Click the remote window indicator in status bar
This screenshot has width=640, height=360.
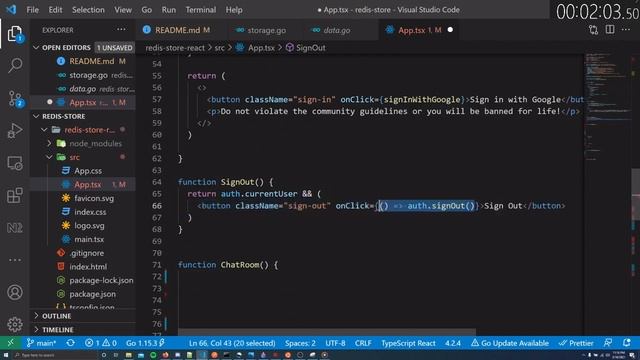tap(10, 343)
